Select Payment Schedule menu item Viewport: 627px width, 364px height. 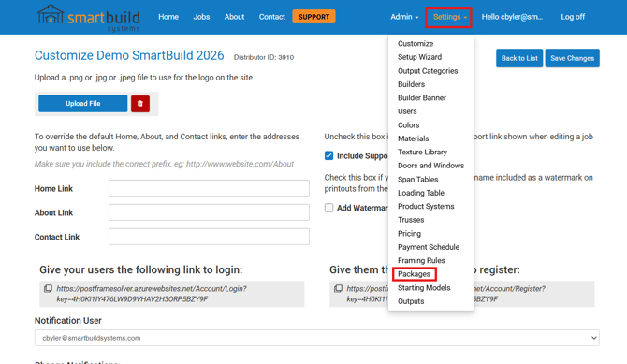click(429, 247)
